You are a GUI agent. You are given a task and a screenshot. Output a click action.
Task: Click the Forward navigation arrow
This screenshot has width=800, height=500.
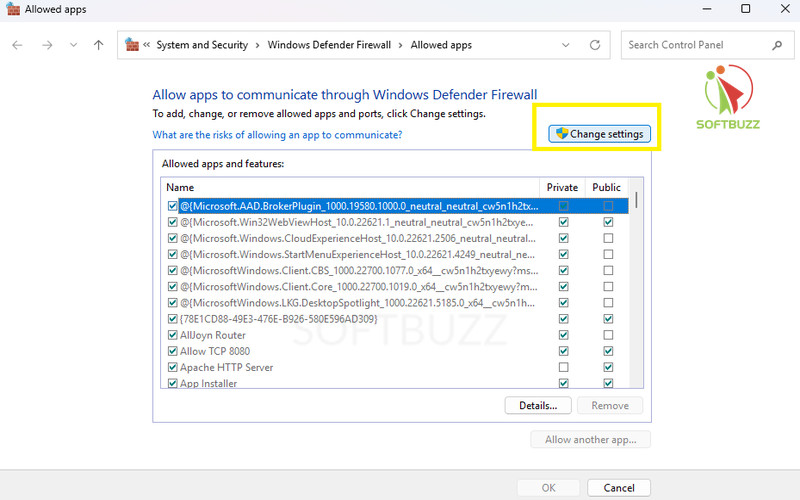click(47, 45)
